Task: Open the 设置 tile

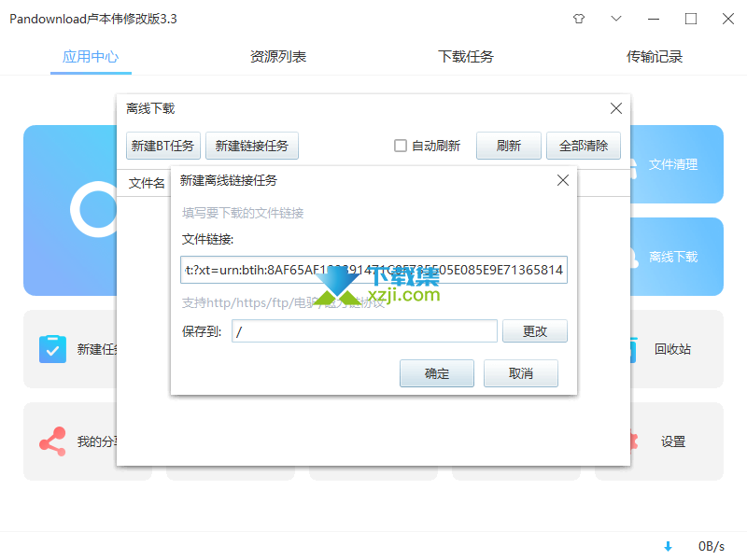Action: 677,441
